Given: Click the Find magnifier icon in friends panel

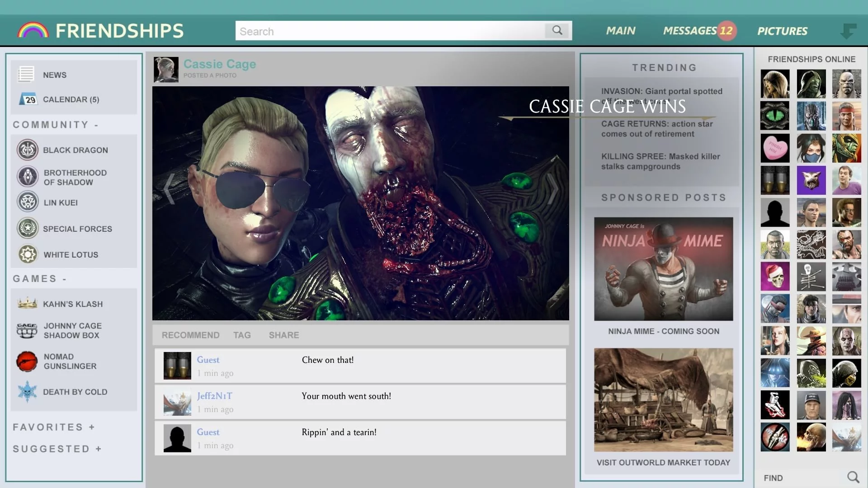Looking at the screenshot, I should click(x=853, y=477).
